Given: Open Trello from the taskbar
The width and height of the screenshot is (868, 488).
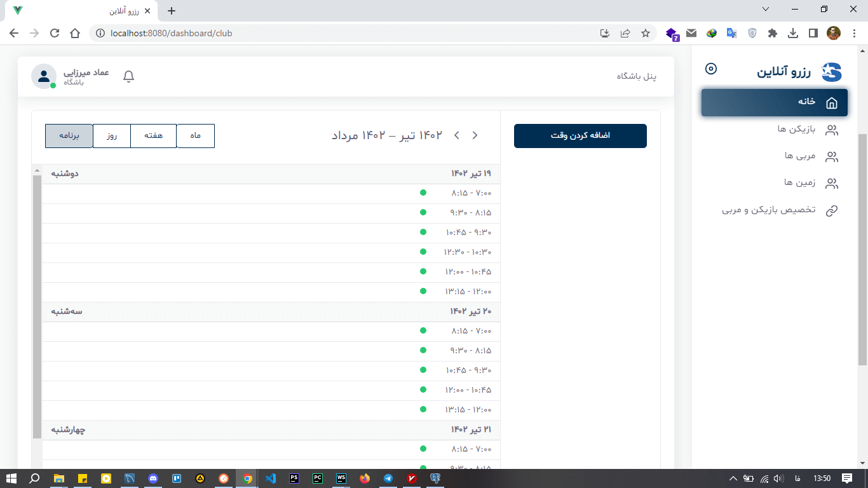Looking at the screenshot, I should [x=177, y=478].
